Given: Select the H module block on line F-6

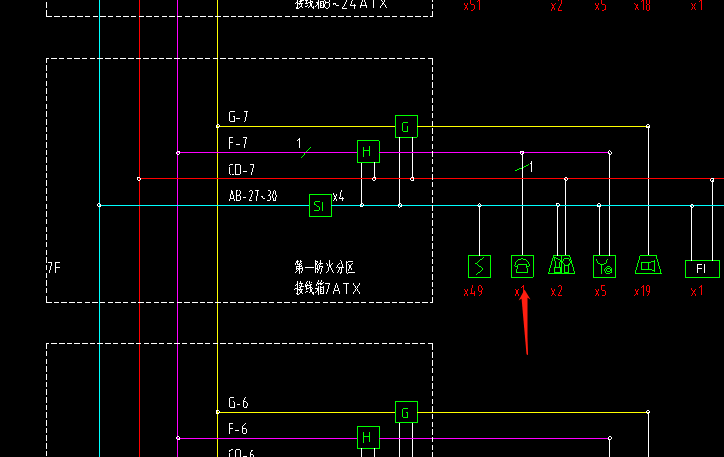Looking at the screenshot, I should [x=368, y=437].
